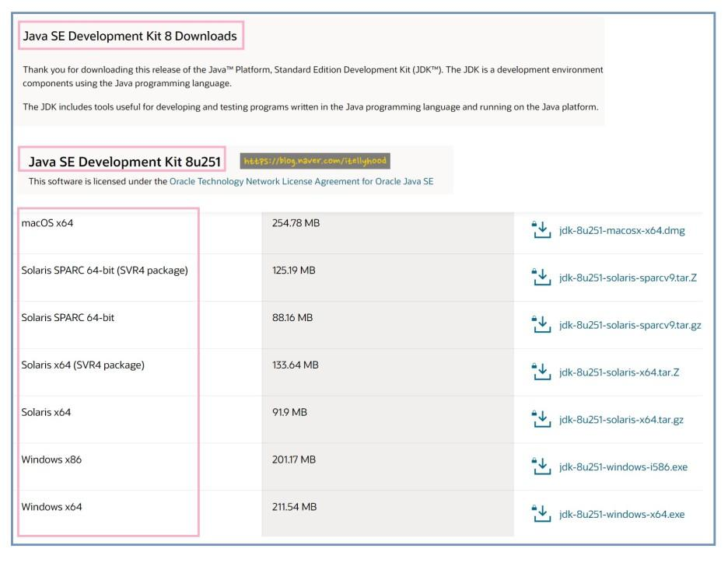
Task: Click the 201.17 MB file size
Action: coord(294,459)
